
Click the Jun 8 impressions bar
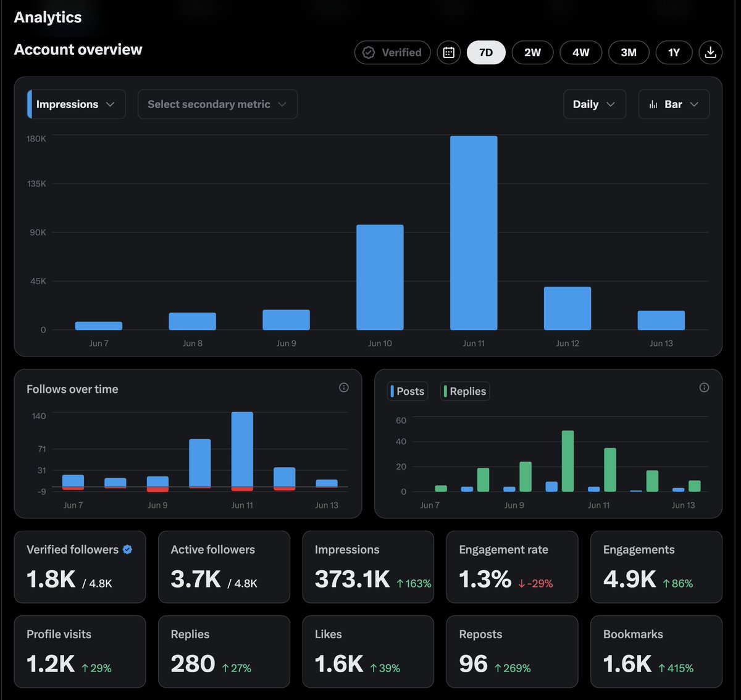coord(193,321)
